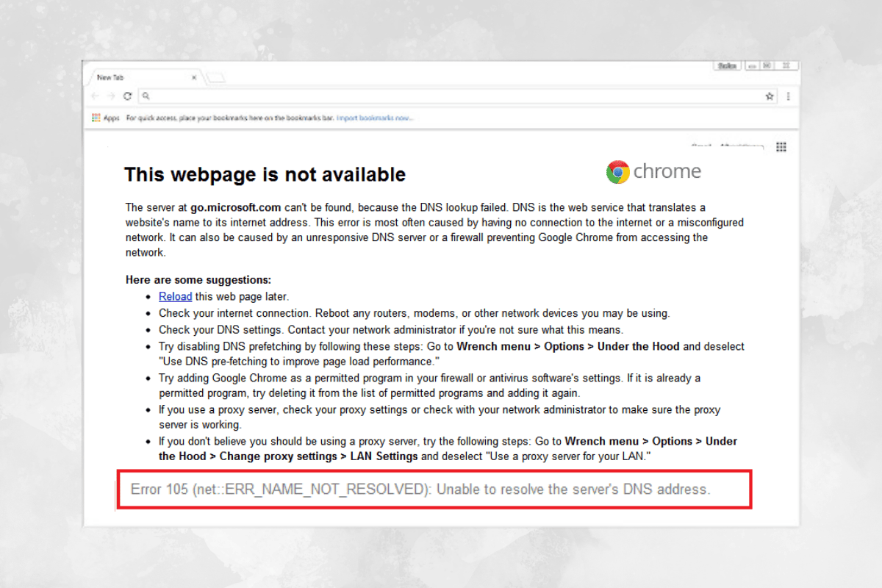Click the 'This webpage is not available' heading
The image size is (882, 588).
pyautogui.click(x=265, y=174)
